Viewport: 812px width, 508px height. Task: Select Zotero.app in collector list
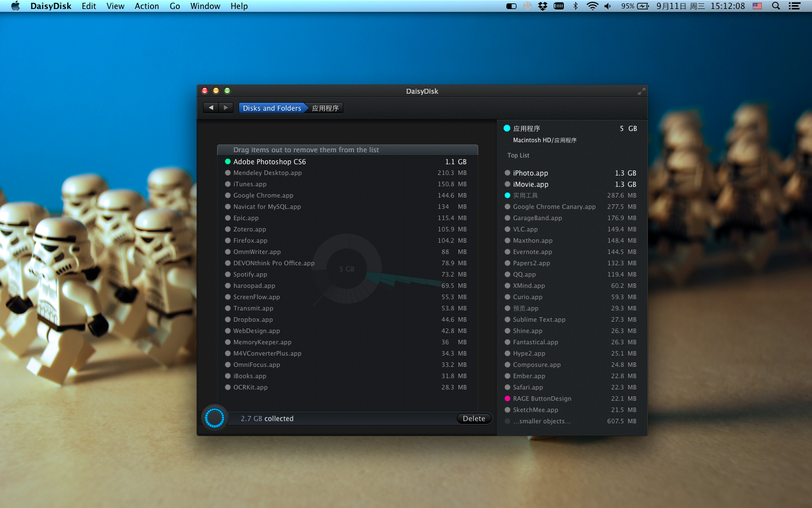347,229
